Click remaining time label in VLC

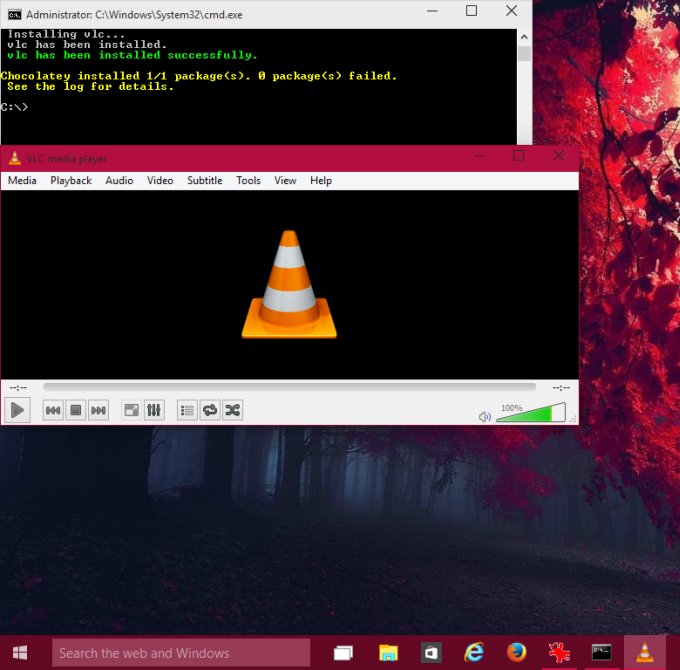(561, 387)
